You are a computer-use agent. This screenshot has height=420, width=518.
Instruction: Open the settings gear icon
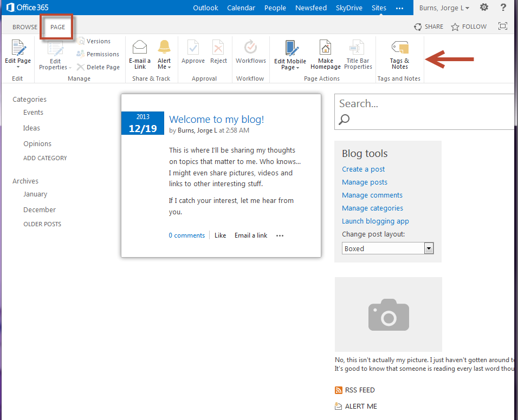[484, 8]
